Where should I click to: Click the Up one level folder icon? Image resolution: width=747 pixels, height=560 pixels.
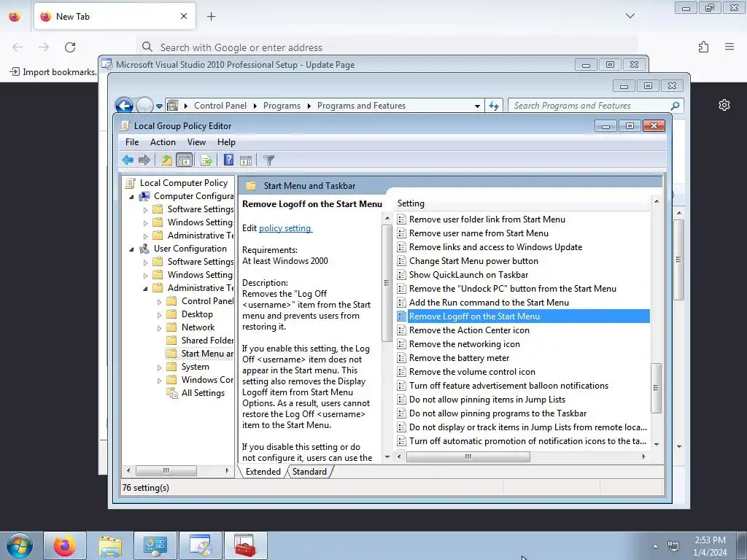point(166,160)
